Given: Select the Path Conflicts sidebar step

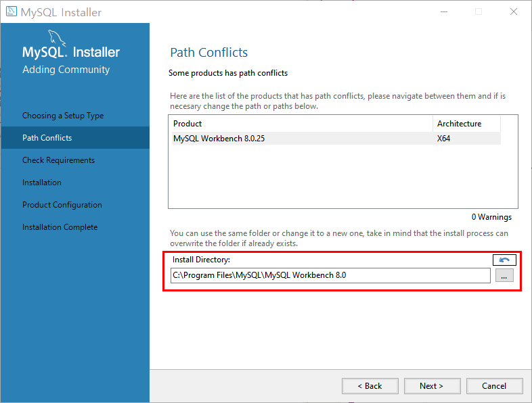Looking at the screenshot, I should tap(75, 138).
